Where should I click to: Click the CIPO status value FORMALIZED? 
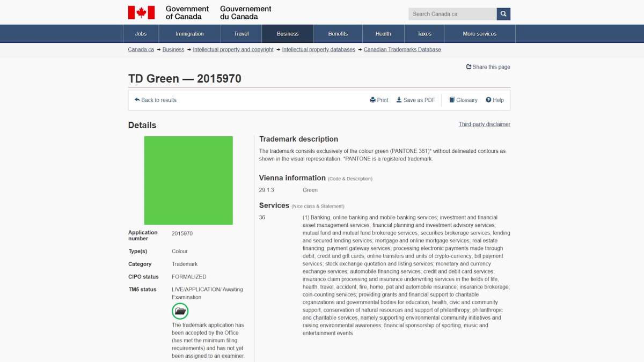tap(189, 277)
